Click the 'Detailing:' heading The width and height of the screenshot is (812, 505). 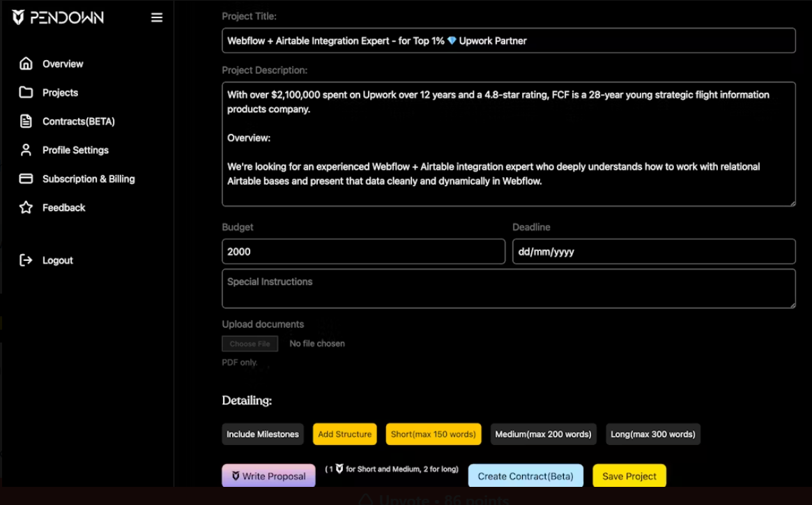(x=247, y=400)
